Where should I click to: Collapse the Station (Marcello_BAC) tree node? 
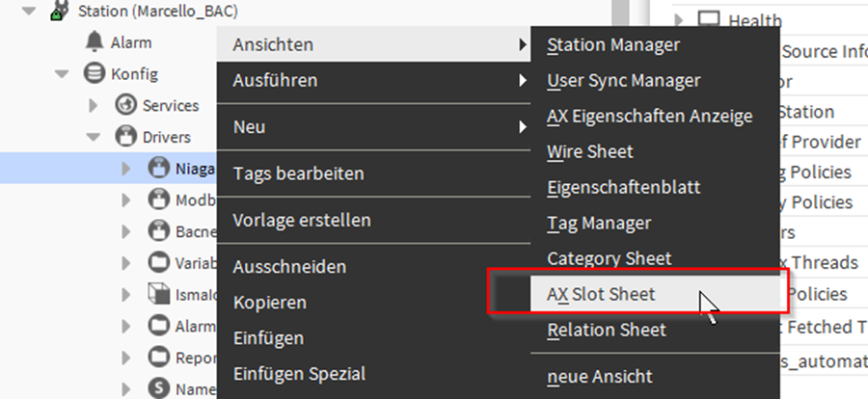coord(28,12)
